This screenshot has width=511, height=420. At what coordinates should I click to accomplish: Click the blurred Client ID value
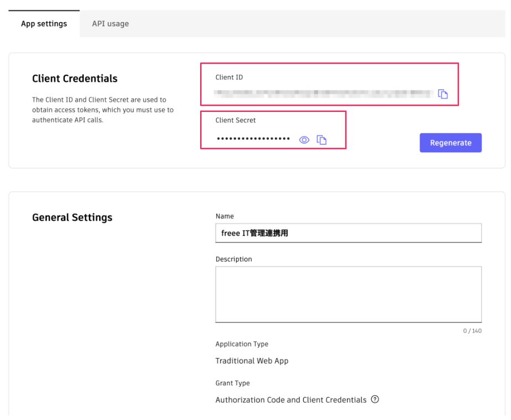coord(323,93)
